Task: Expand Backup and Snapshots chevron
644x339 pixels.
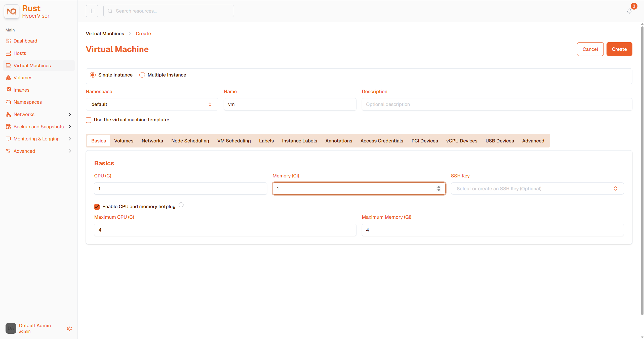Action: [x=70, y=127]
